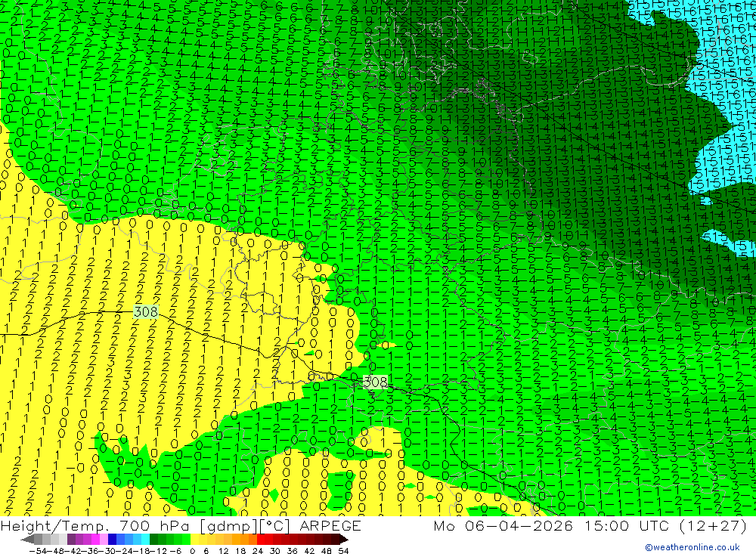Click the "18" legend scale value
The height and width of the screenshot is (554, 756).
pos(241,551)
